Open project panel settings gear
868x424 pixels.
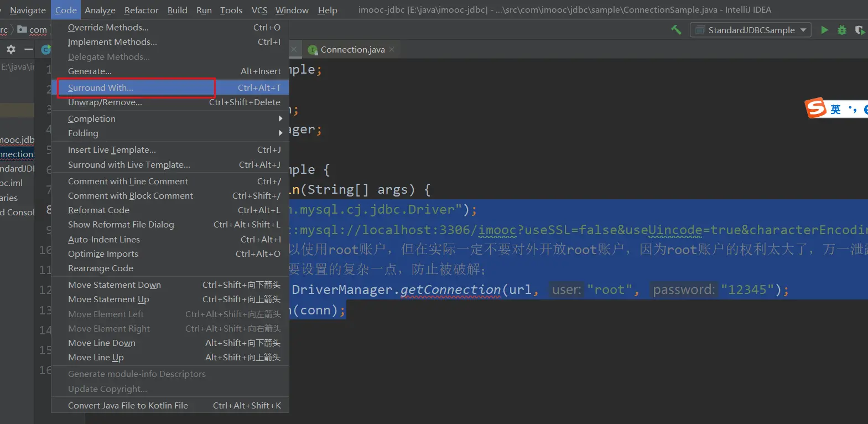pos(11,49)
